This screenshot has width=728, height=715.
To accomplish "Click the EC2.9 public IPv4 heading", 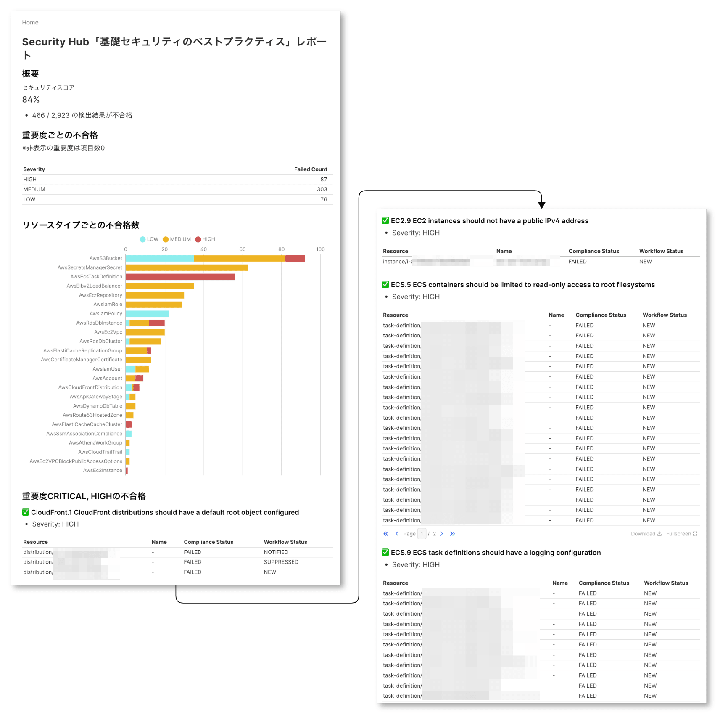I will coord(490,221).
